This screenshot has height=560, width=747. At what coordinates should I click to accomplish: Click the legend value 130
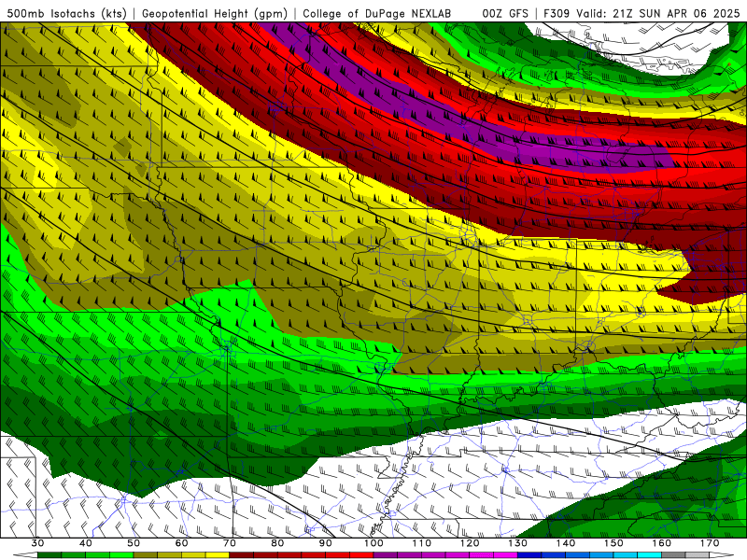point(517,543)
